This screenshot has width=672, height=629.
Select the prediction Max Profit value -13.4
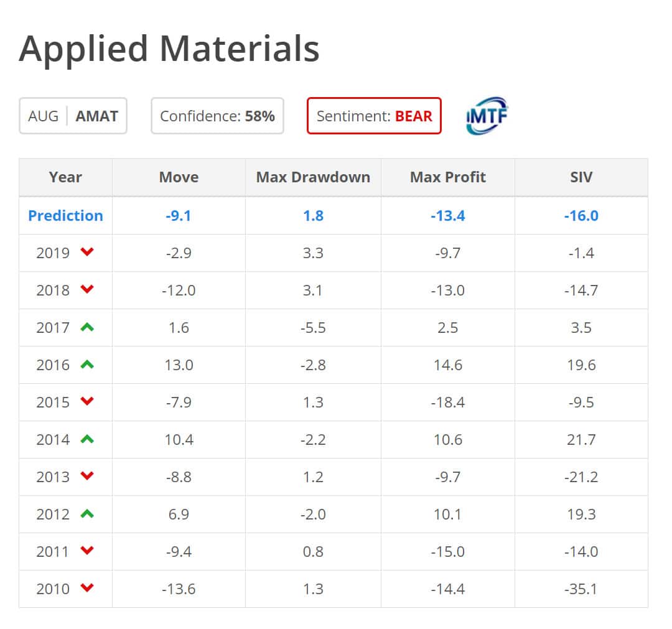pos(448,215)
